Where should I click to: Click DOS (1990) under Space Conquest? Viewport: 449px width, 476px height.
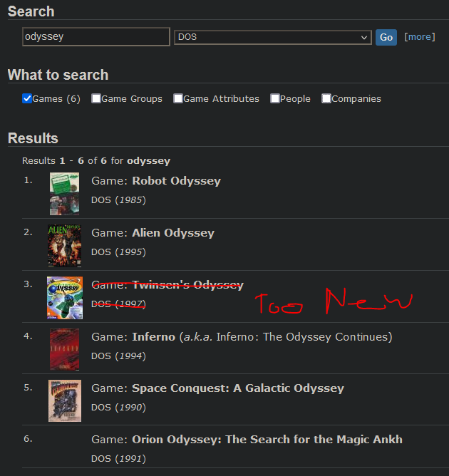pyautogui.click(x=119, y=407)
